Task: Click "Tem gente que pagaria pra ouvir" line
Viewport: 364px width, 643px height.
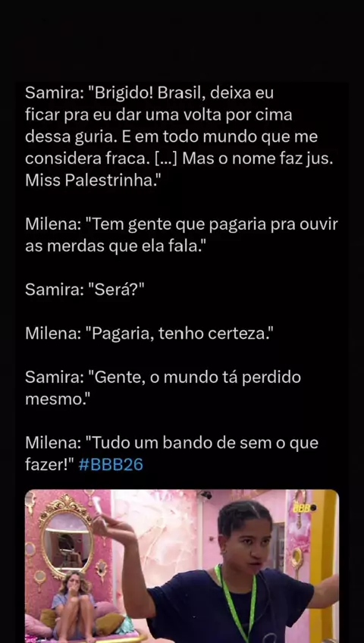Action: 181,224
